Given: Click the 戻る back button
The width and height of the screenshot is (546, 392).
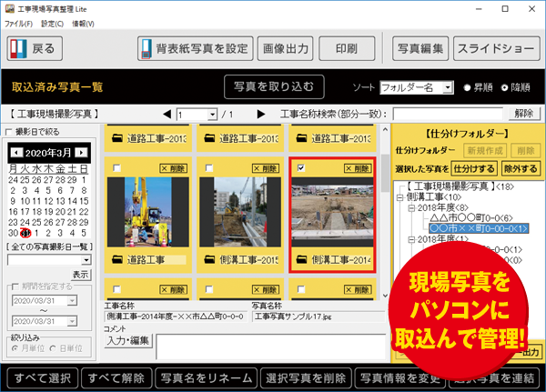Looking at the screenshot, I should pos(35,48).
